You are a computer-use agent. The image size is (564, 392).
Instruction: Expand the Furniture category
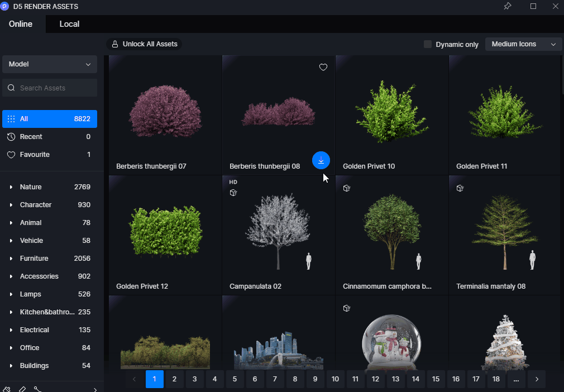(x=11, y=259)
